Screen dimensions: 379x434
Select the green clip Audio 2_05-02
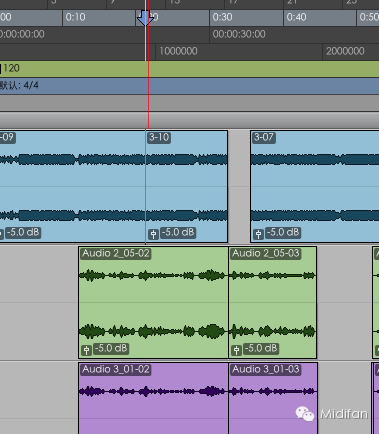pos(153,303)
